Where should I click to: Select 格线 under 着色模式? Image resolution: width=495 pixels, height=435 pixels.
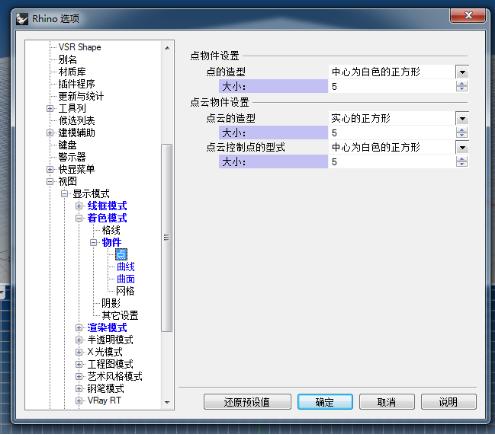(x=111, y=230)
